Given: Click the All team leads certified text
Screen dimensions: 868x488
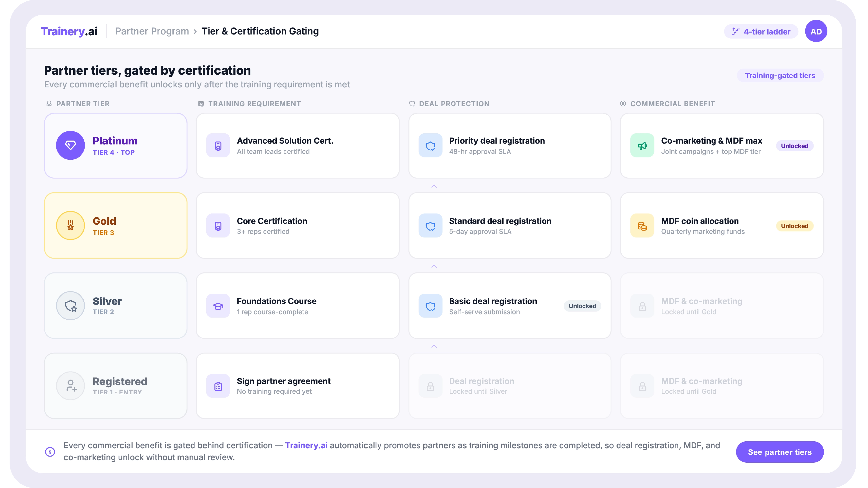Looking at the screenshot, I should point(273,152).
